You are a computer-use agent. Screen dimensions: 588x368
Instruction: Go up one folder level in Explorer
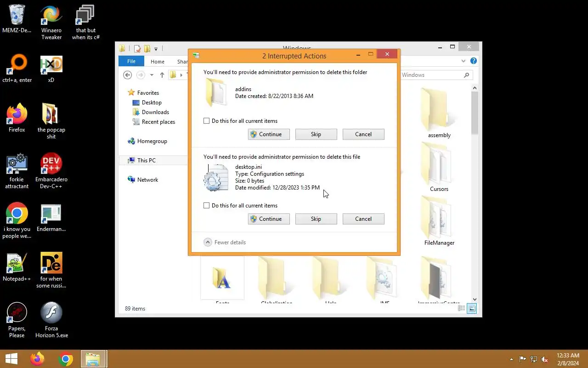tap(162, 75)
